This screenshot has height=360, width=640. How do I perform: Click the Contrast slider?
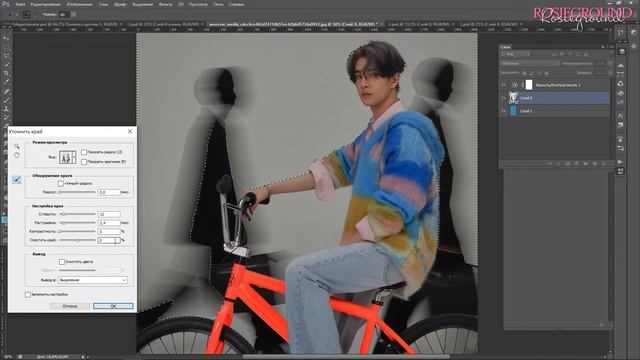click(x=77, y=231)
